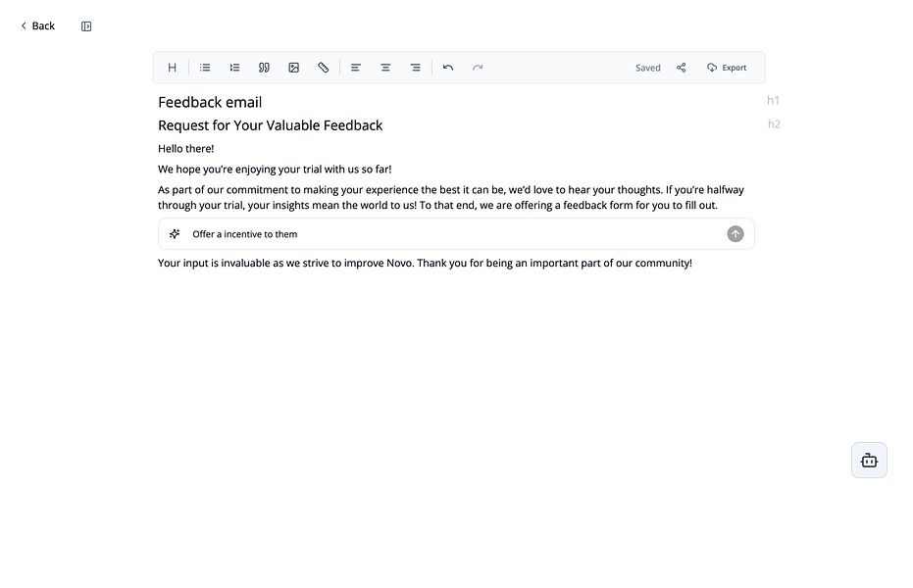The image size is (913, 588).
Task: Click the 'Hello there!' line
Action: (185, 149)
